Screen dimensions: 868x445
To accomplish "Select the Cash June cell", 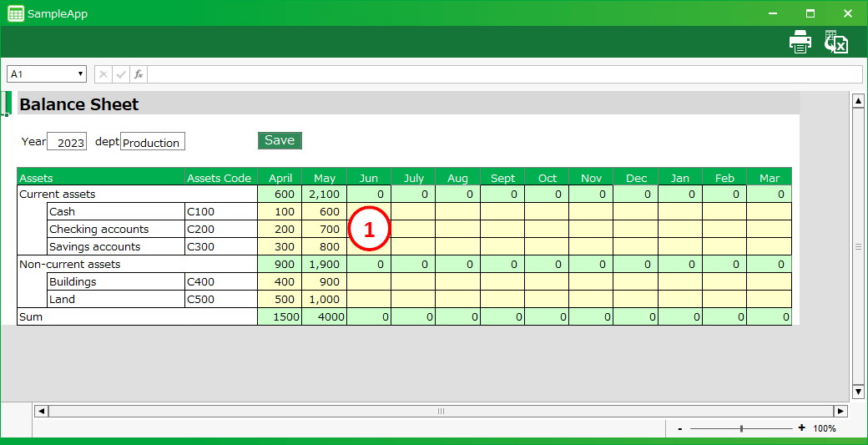I will [x=368, y=212].
